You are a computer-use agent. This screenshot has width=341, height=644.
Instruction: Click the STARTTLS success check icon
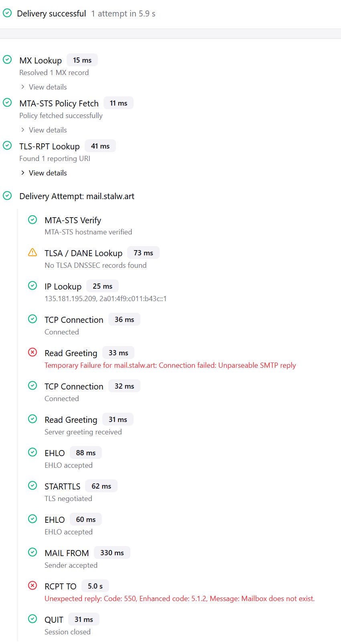(32, 486)
